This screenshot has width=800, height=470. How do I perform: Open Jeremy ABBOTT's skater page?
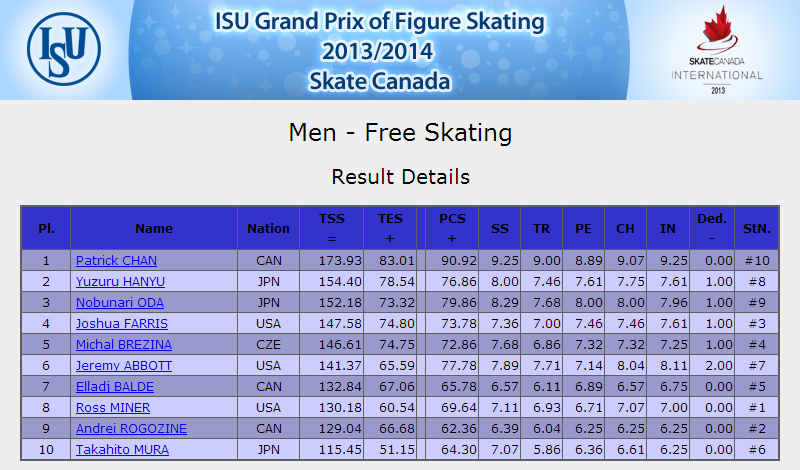point(124,365)
